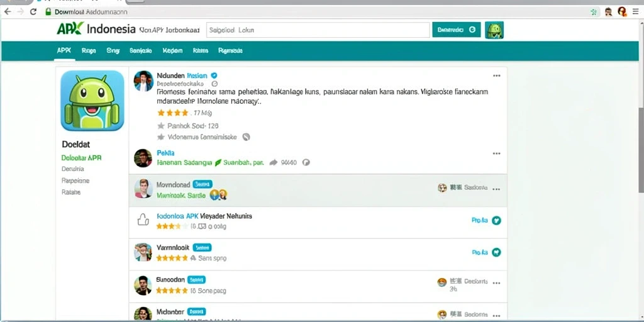The width and height of the screenshot is (644, 322).
Task: Open the browser hamburger menu
Action: coord(635,11)
